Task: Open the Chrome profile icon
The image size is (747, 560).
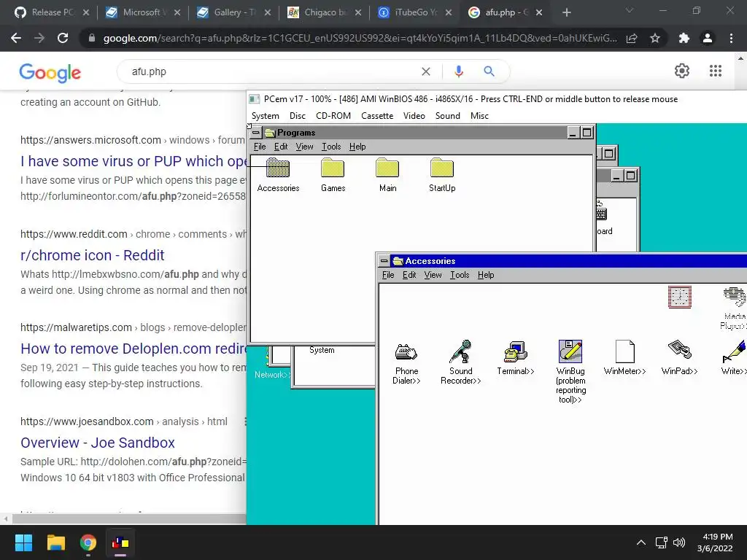Action: tap(708, 38)
